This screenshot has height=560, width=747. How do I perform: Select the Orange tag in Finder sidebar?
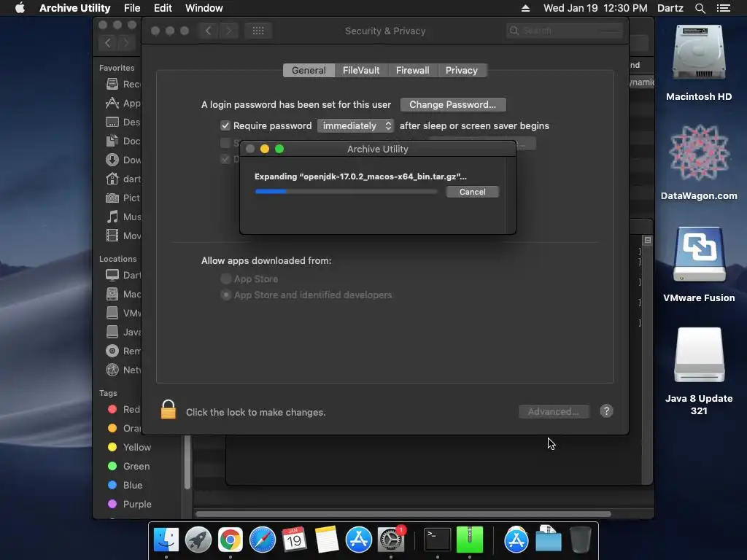pos(123,428)
